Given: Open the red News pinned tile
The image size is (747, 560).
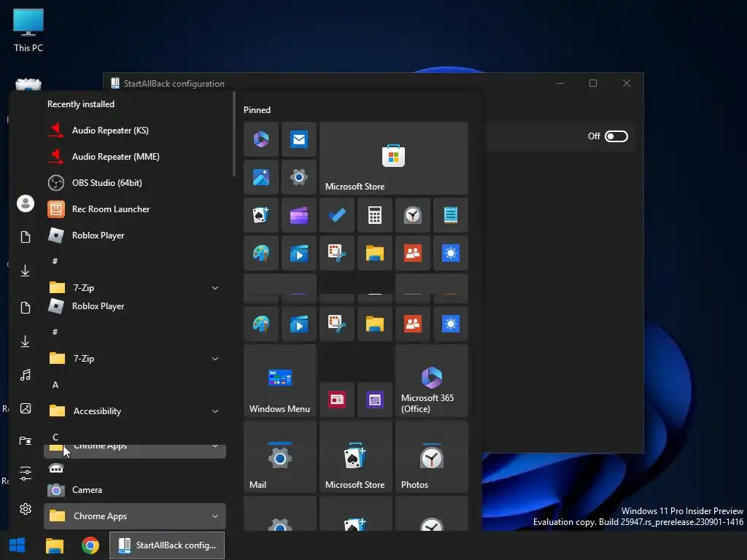Looking at the screenshot, I should (x=337, y=400).
